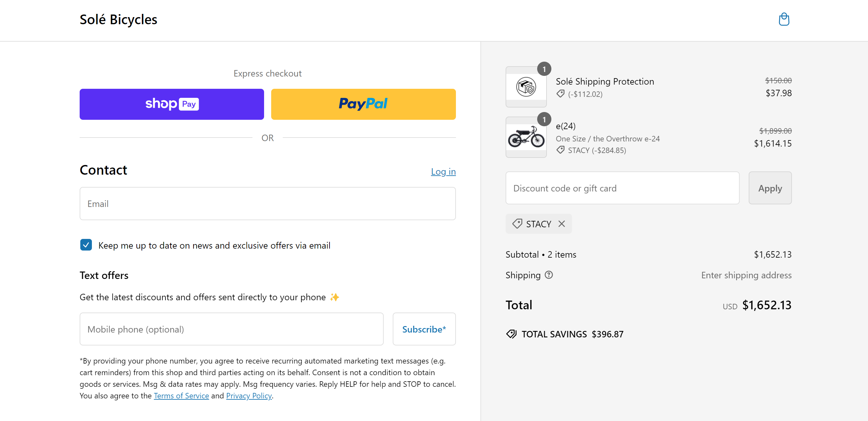Click the Mobile phone optional field

click(x=231, y=329)
